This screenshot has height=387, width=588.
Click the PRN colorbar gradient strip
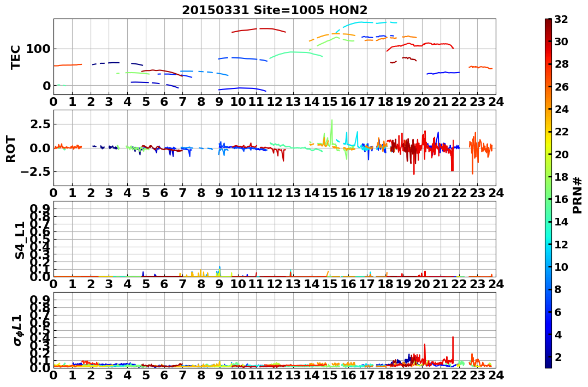click(x=548, y=193)
